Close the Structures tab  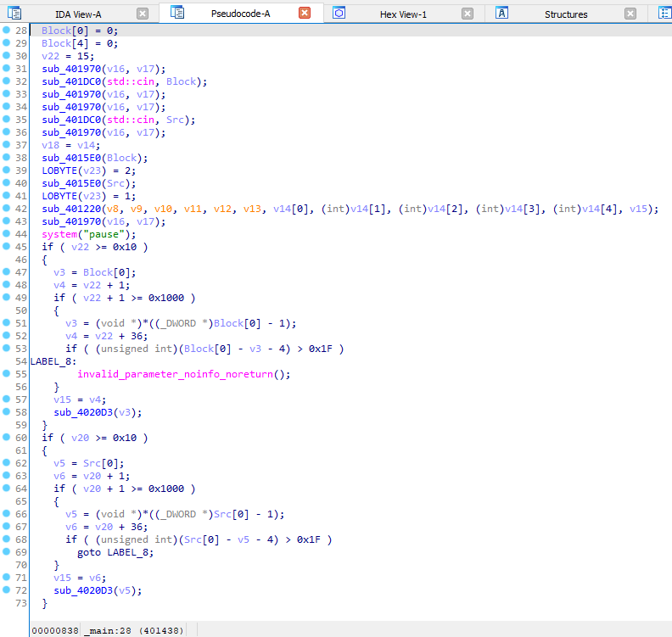[x=630, y=14]
